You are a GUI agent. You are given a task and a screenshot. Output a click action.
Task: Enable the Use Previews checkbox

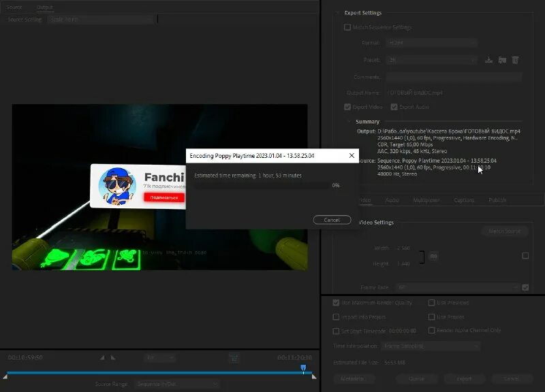tap(431, 303)
